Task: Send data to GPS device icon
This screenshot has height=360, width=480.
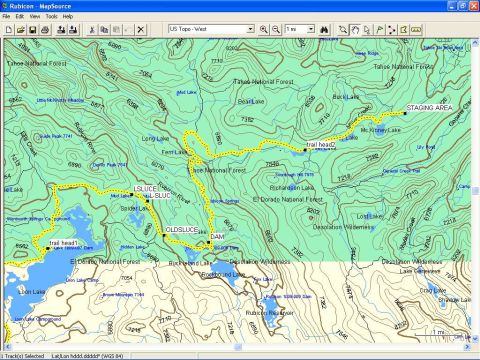Action: pyautogui.click(x=61, y=30)
